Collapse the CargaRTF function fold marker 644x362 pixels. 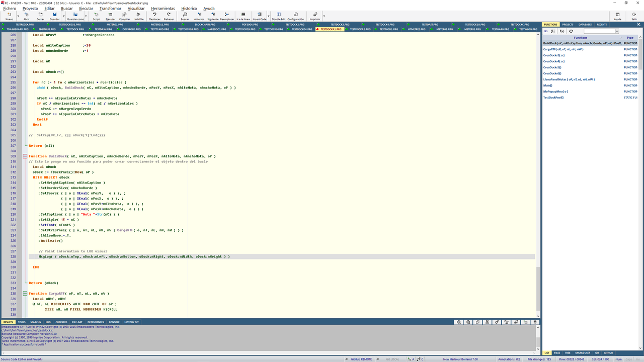tap(25, 293)
